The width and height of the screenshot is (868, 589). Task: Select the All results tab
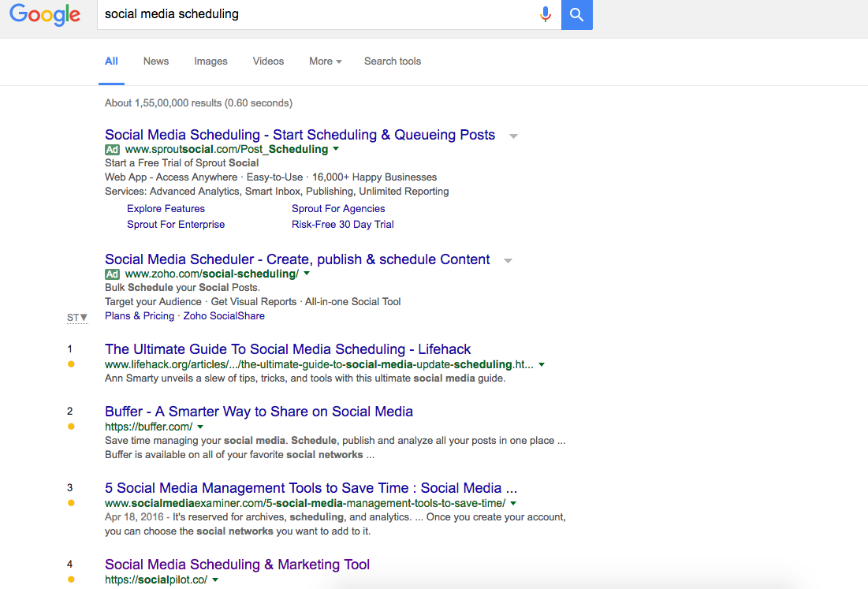tap(111, 62)
